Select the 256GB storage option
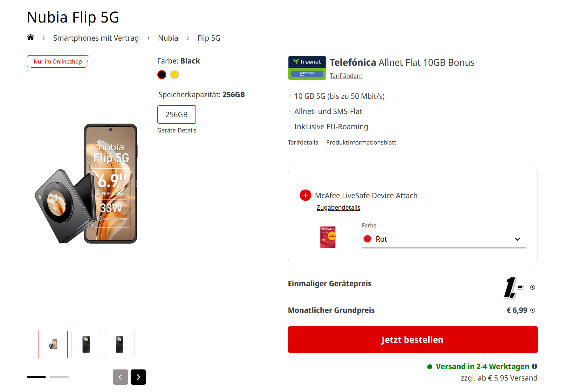The width and height of the screenshot is (562, 392). [176, 114]
